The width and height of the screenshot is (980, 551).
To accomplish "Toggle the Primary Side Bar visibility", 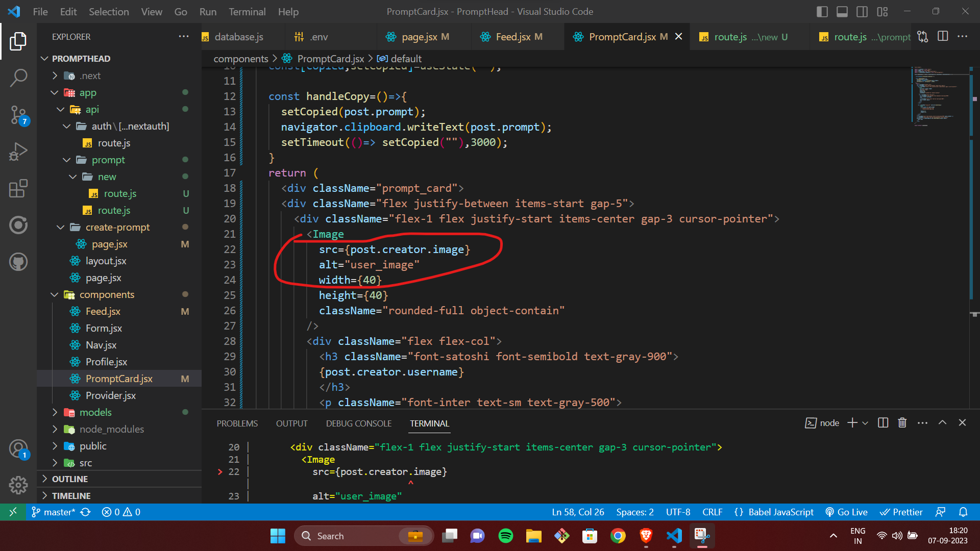I will [x=822, y=11].
